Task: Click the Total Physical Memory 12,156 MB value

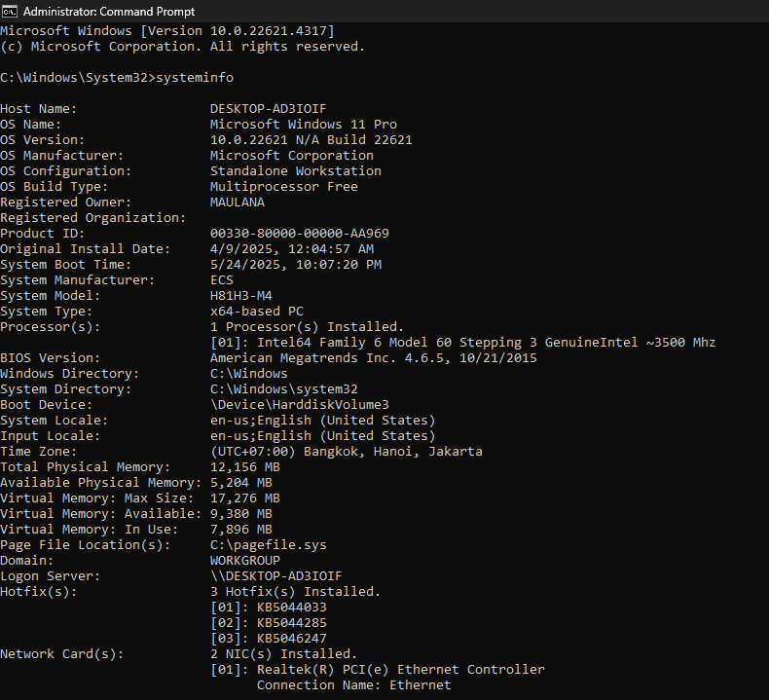Action: pyautogui.click(x=245, y=467)
